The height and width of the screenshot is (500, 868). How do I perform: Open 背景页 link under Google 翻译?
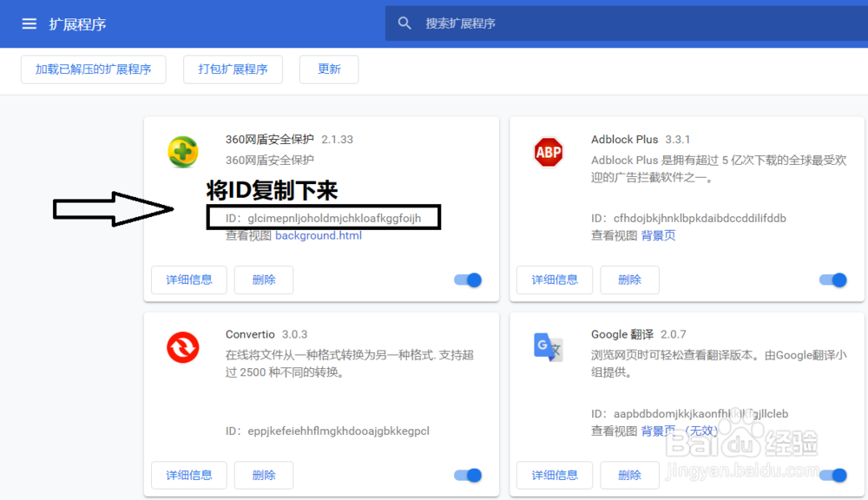point(680,431)
